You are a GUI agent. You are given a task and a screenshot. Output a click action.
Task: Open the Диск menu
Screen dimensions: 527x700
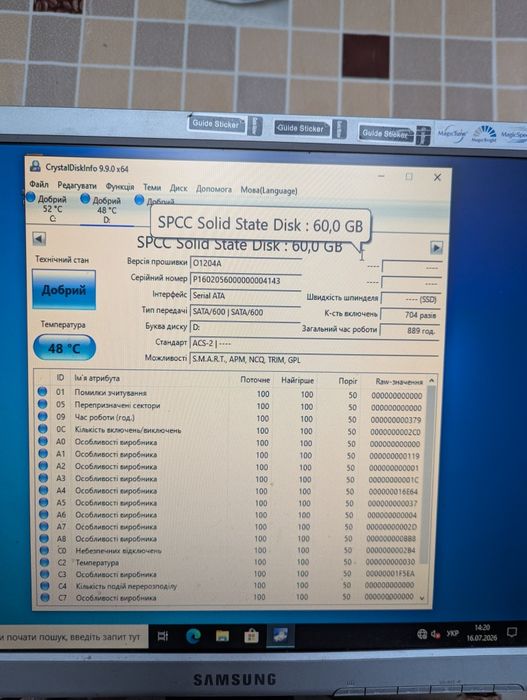[178, 188]
